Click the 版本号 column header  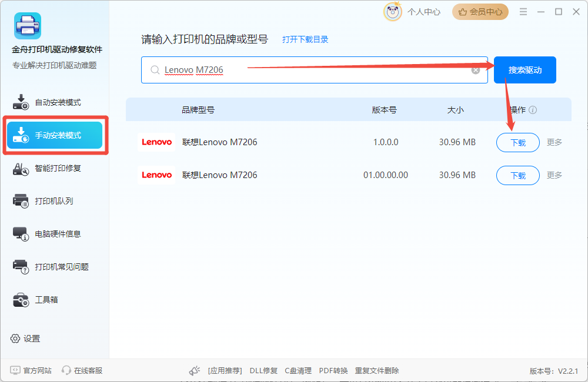[384, 110]
